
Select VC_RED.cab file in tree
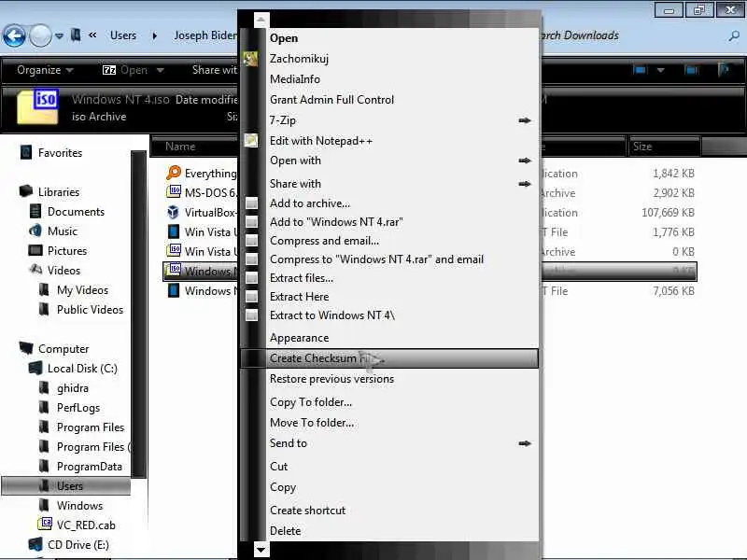[86, 525]
